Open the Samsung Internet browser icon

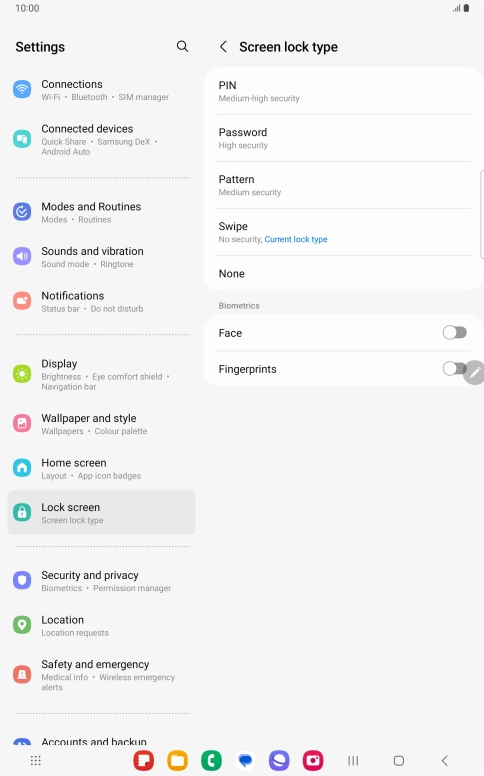(x=279, y=761)
